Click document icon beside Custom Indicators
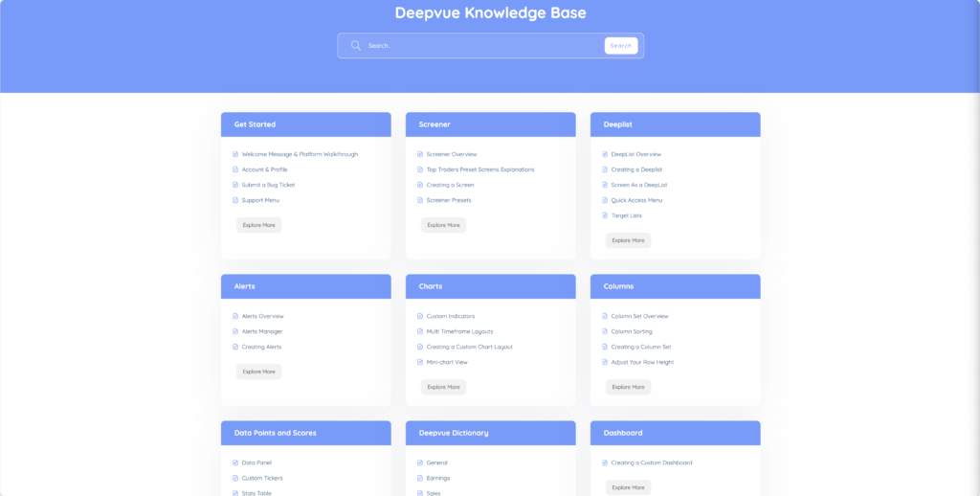 [x=420, y=316]
